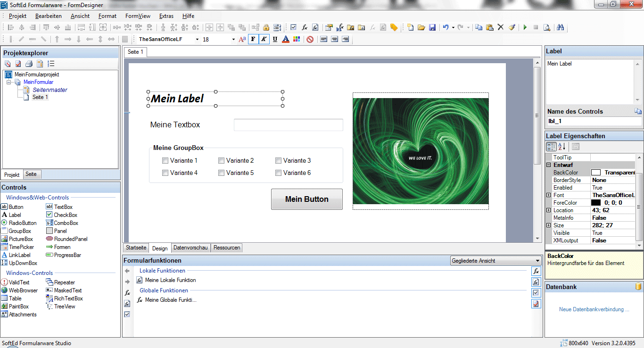Expand the Font property row
644x348 pixels.
click(x=549, y=195)
